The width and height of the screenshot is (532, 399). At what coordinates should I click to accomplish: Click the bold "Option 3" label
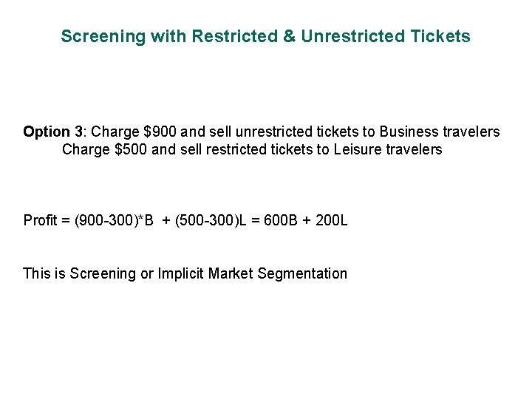53,132
